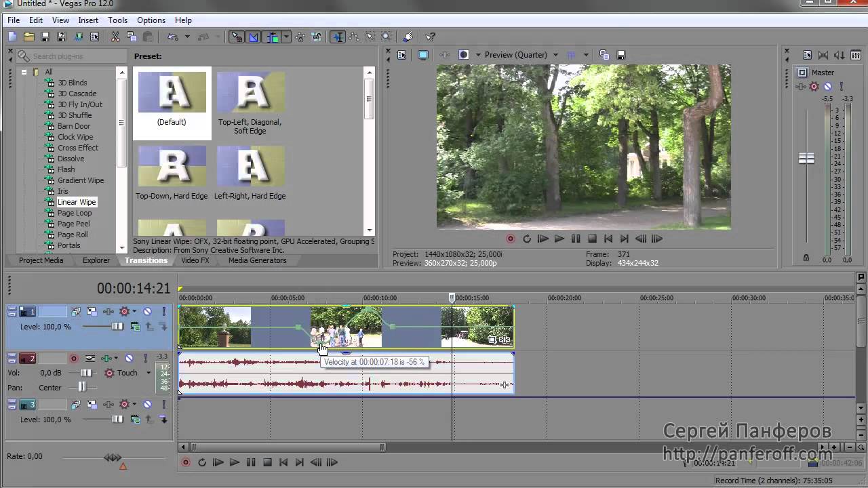Screen dimensions: 868x488
Task: Toggle Auto Ripple icon in toolbar
Action: [x=273, y=37]
